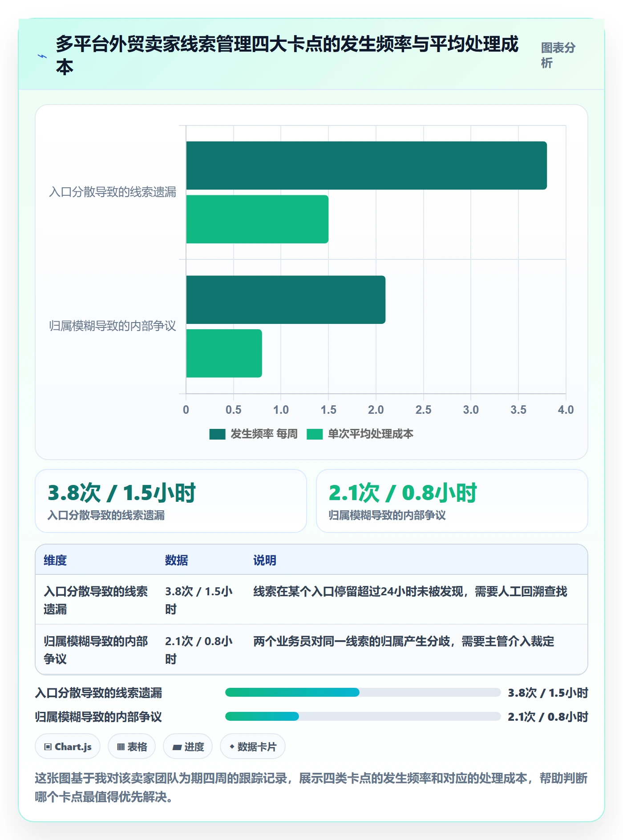
Task: Click the Chart.js tag
Action: point(68,747)
